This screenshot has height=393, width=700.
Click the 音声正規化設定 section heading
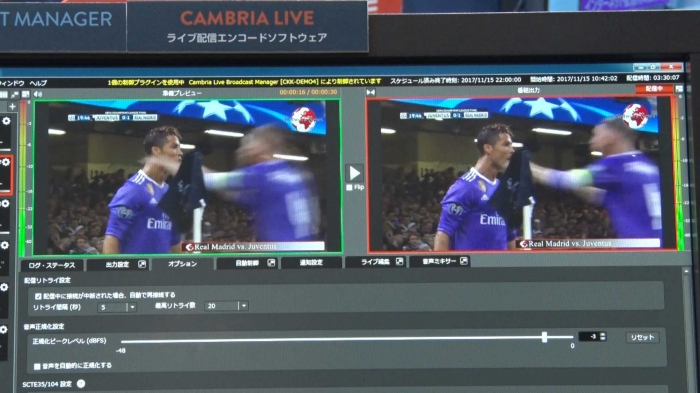click(x=44, y=327)
